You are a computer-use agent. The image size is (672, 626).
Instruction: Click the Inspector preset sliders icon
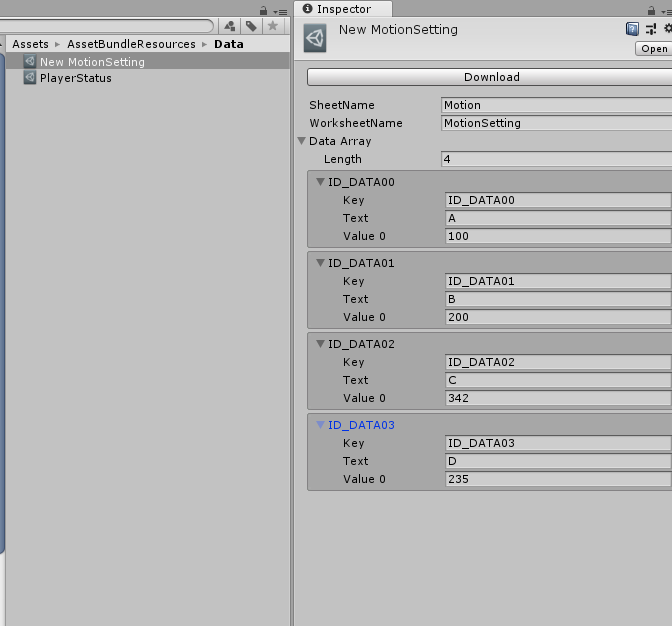[651, 29]
